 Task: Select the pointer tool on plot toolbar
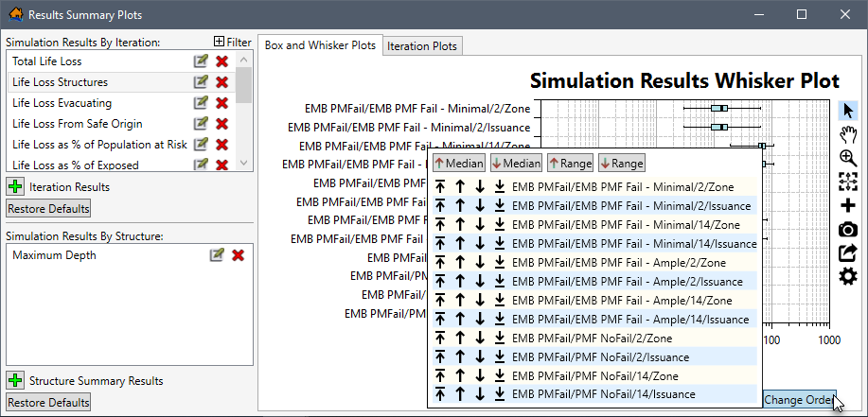[x=847, y=111]
